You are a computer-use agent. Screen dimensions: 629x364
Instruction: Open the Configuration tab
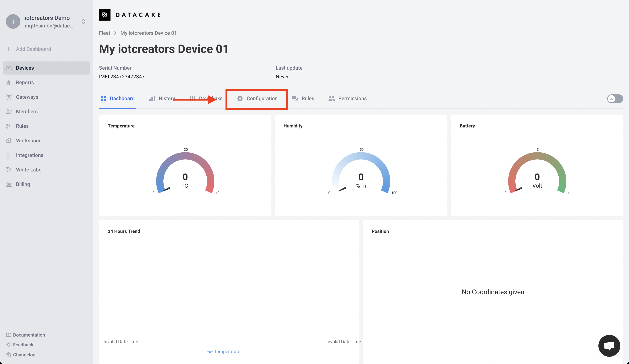coord(257,99)
